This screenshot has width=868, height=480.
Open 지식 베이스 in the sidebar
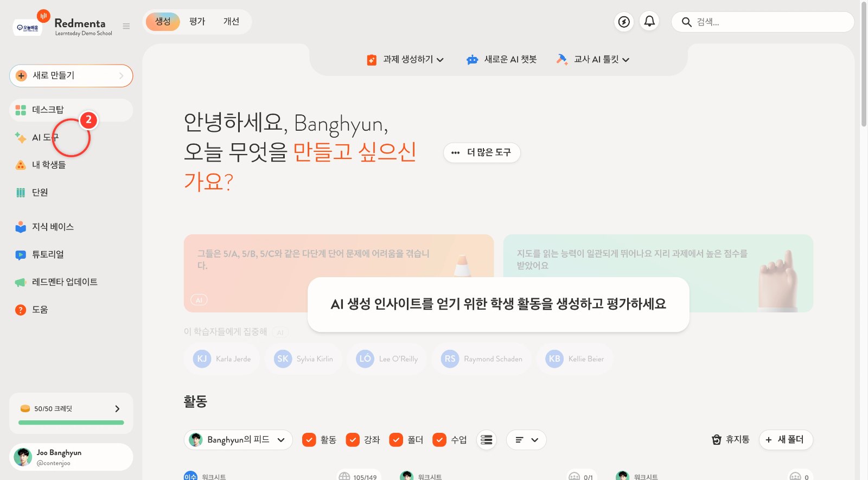tap(71, 227)
